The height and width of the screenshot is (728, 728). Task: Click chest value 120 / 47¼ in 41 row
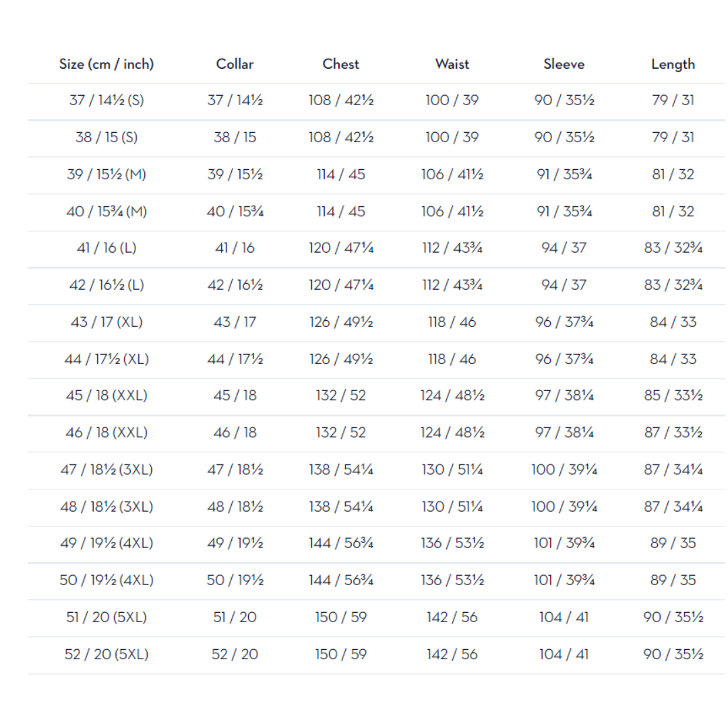(x=341, y=248)
